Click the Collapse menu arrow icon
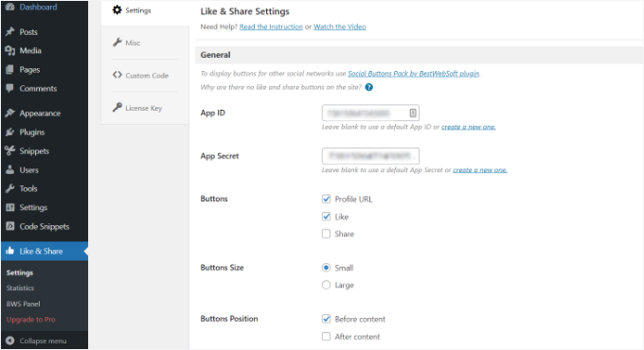Viewport: 644px width, 350px height. [x=9, y=341]
